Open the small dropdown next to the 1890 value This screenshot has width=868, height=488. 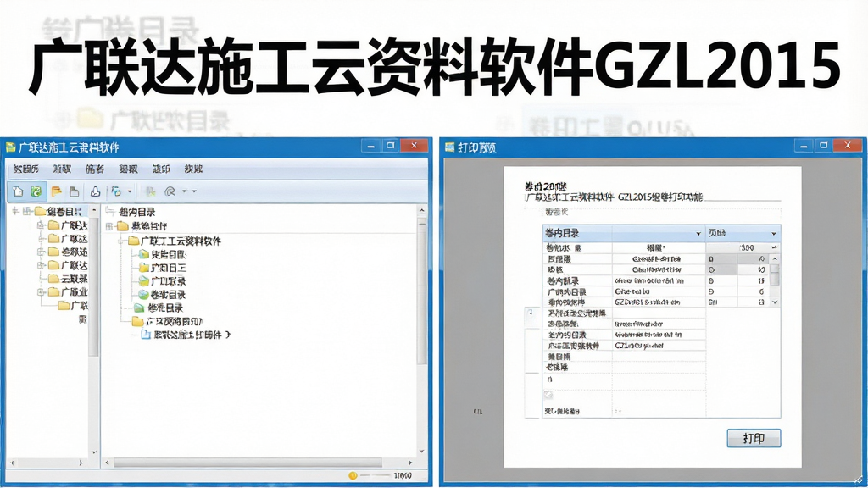coord(775,247)
